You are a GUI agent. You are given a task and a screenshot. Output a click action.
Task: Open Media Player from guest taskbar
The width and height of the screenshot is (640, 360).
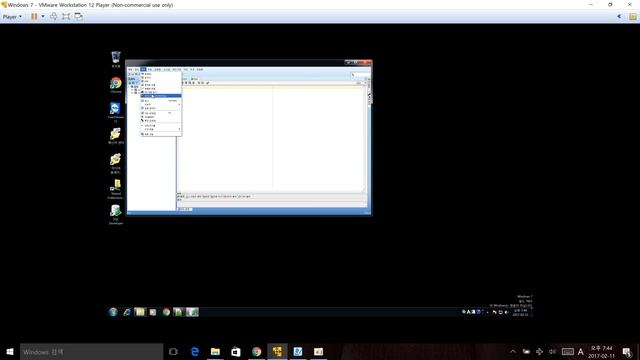pos(153,312)
